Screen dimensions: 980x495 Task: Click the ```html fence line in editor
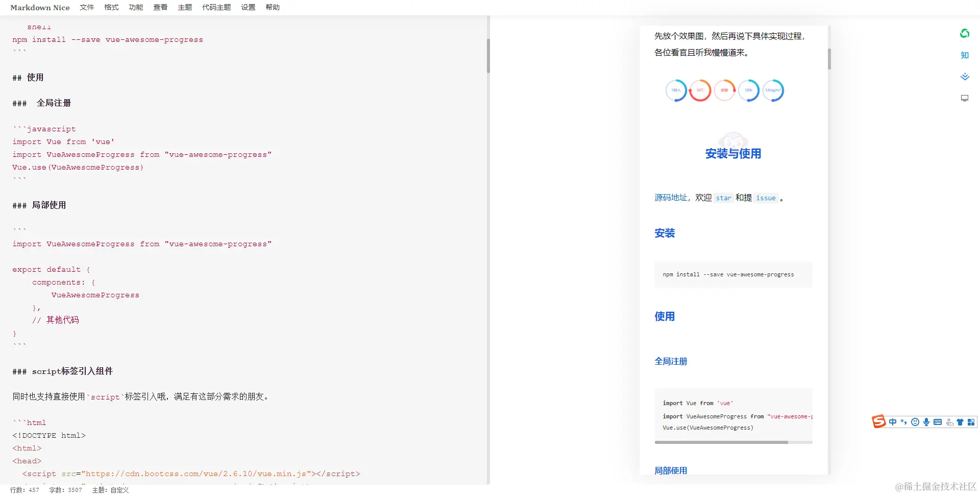coord(29,423)
